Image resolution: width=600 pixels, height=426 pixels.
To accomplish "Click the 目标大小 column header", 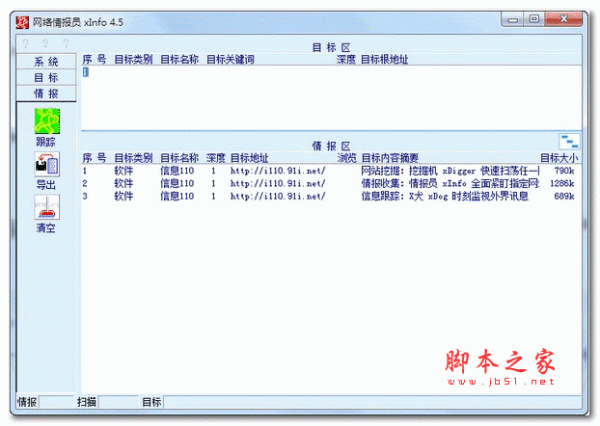I will [559, 158].
